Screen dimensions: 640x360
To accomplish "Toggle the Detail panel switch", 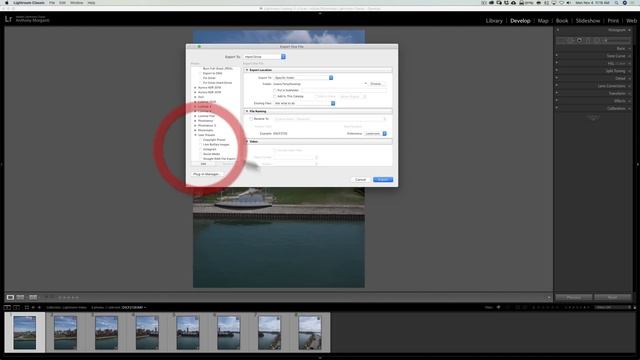I will pos(557,78).
